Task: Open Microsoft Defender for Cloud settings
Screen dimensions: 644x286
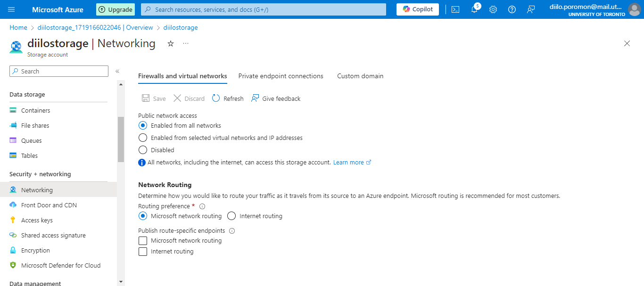Action: tap(61, 265)
